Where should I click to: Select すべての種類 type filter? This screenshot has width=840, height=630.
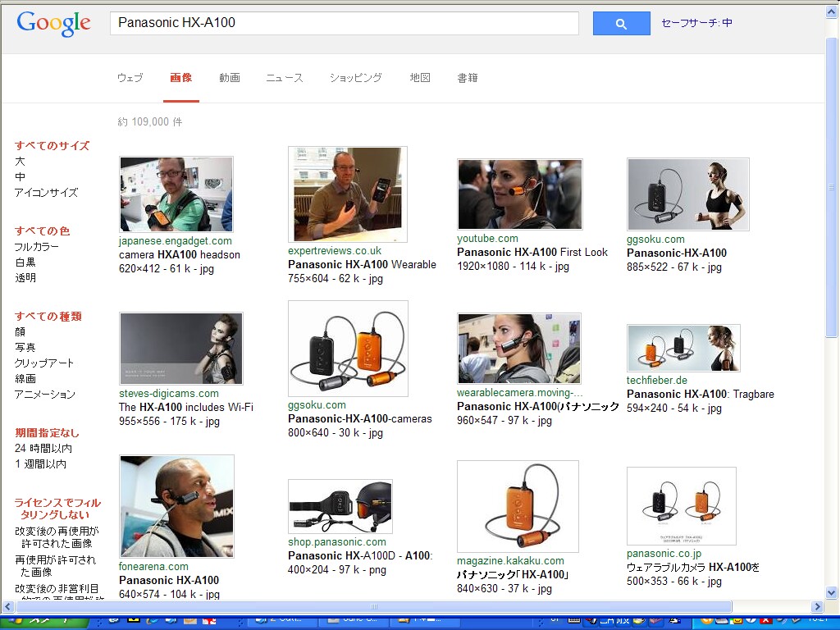(x=48, y=316)
